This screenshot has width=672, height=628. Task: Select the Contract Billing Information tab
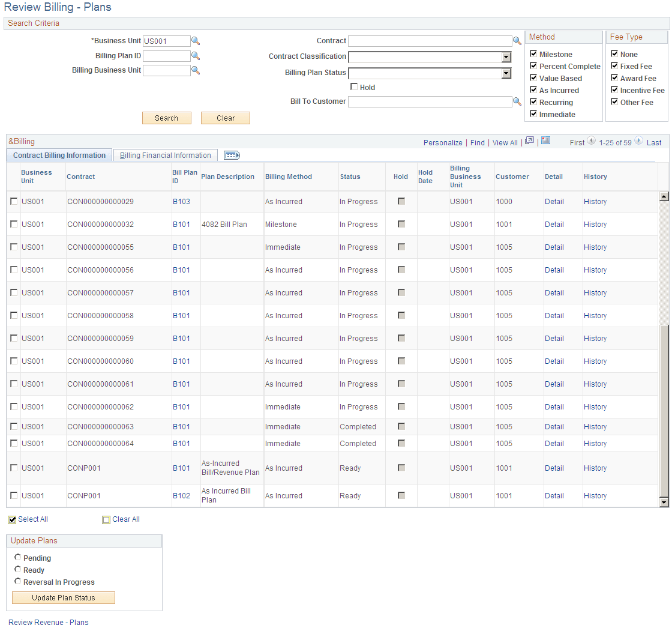[59, 155]
